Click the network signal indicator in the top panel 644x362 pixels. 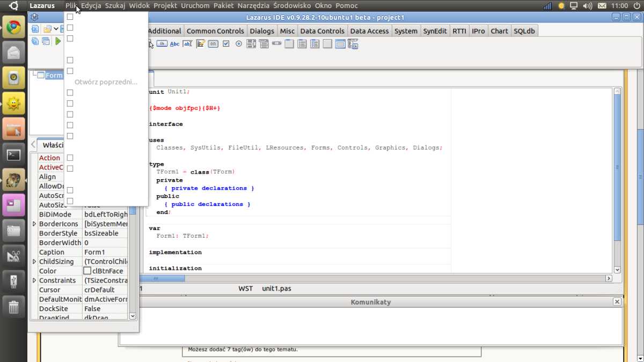548,6
